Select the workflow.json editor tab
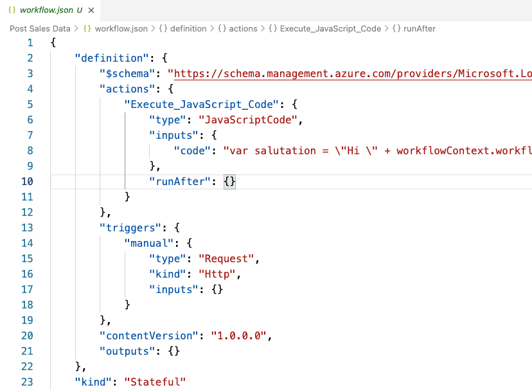The width and height of the screenshot is (532, 392). click(x=50, y=10)
